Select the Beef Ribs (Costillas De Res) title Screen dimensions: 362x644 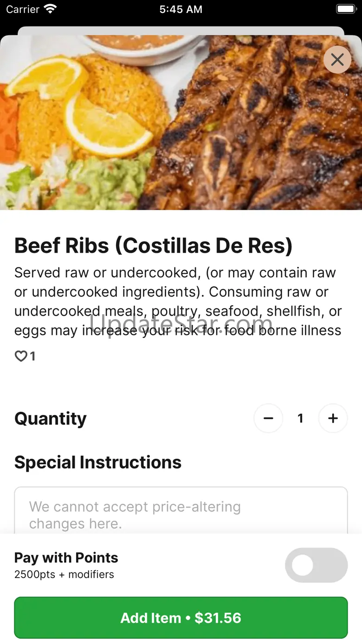[154, 246]
